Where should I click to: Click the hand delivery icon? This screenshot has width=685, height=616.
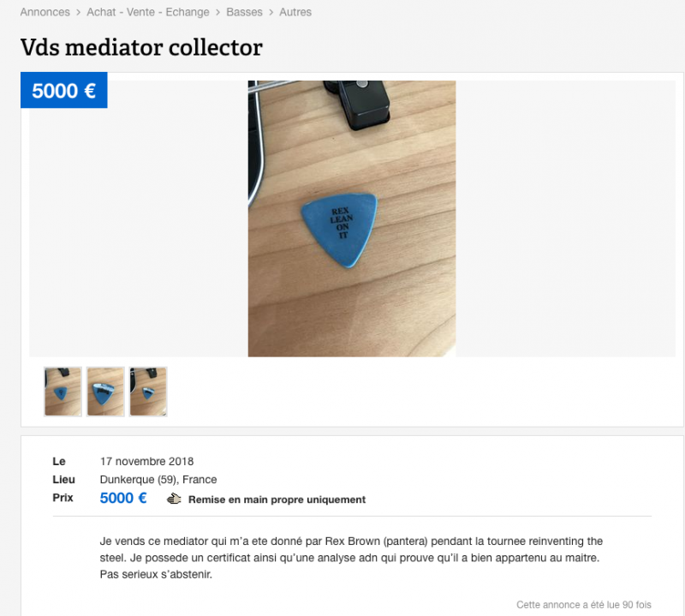tap(174, 499)
